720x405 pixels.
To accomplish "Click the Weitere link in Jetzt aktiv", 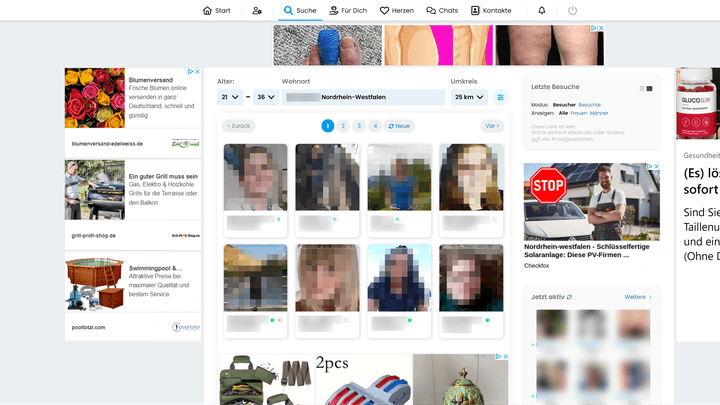I will coord(637,297).
